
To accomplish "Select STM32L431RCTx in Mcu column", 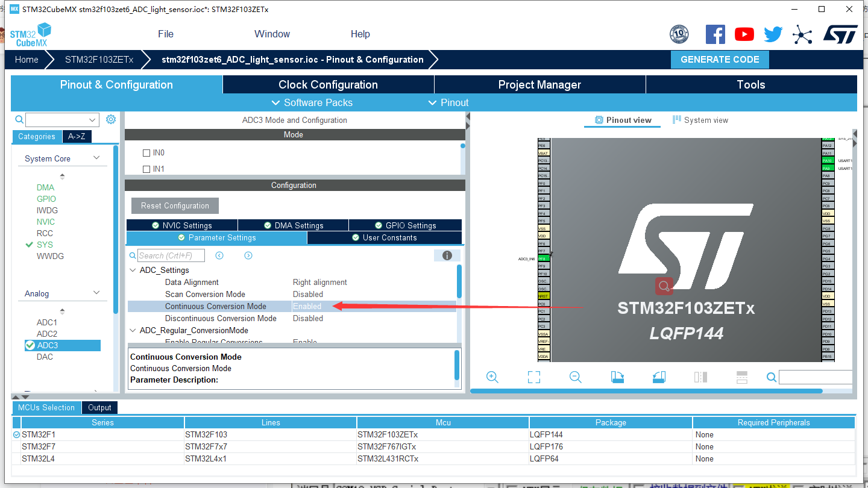I will point(388,458).
